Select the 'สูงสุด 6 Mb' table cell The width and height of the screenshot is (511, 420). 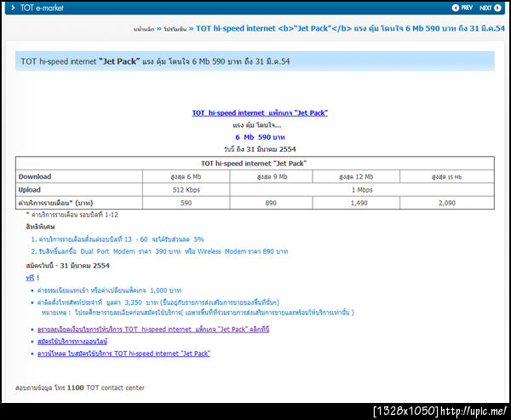coord(186,176)
